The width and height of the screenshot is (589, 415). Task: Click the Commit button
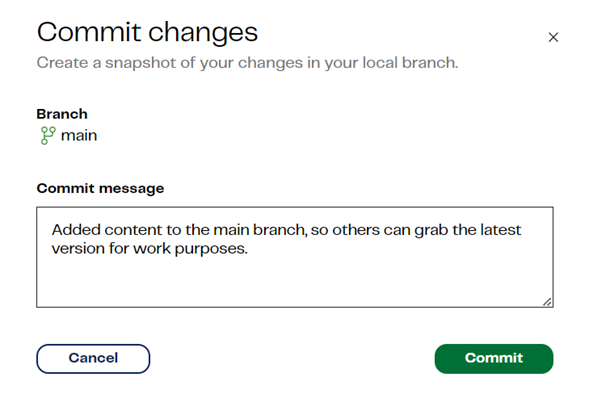pos(494,359)
